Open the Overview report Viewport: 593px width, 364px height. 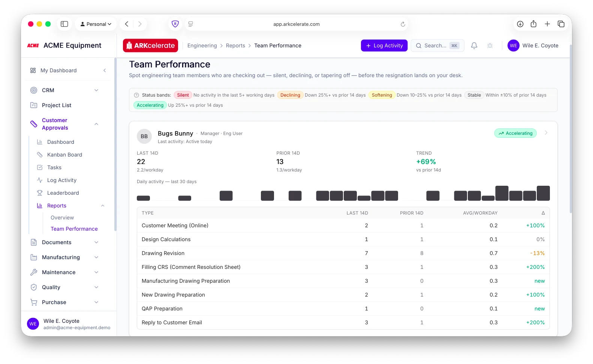point(62,218)
